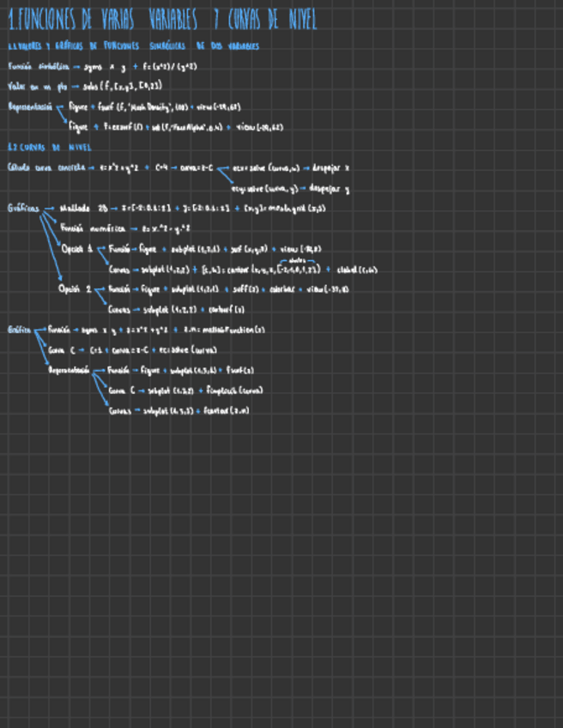Click the blue "Gráfica" label in lower section
This screenshot has height=728, width=563.
(x=20, y=329)
